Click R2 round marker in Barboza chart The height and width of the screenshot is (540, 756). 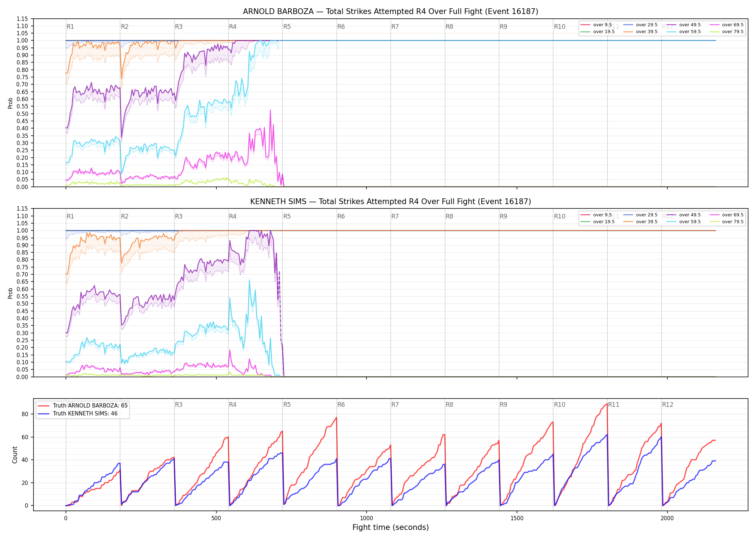coord(125,27)
